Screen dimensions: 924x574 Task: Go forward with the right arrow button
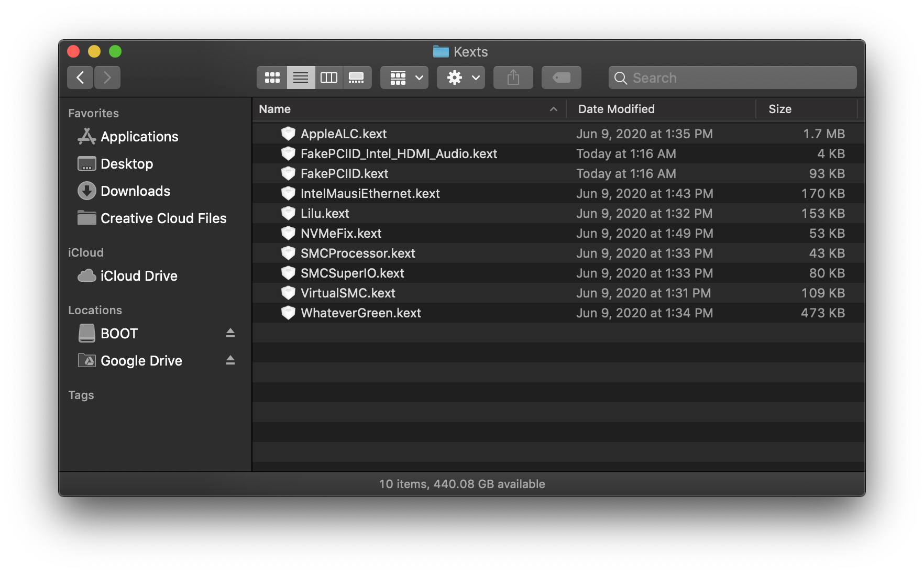pos(107,78)
